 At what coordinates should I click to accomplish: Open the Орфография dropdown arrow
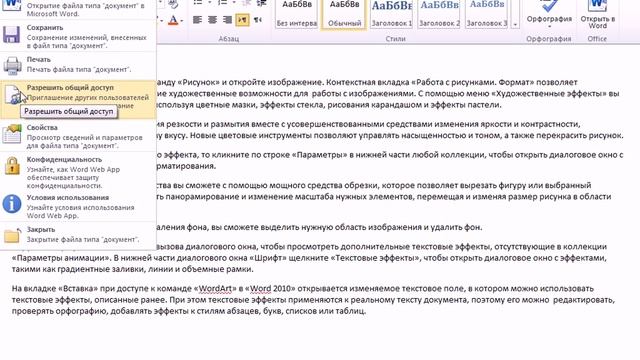[x=549, y=27]
